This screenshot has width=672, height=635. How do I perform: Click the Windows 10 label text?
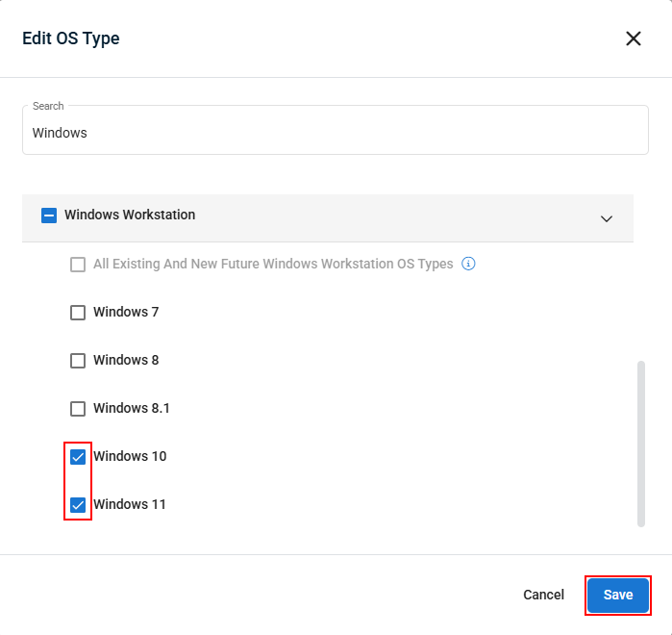tap(130, 456)
